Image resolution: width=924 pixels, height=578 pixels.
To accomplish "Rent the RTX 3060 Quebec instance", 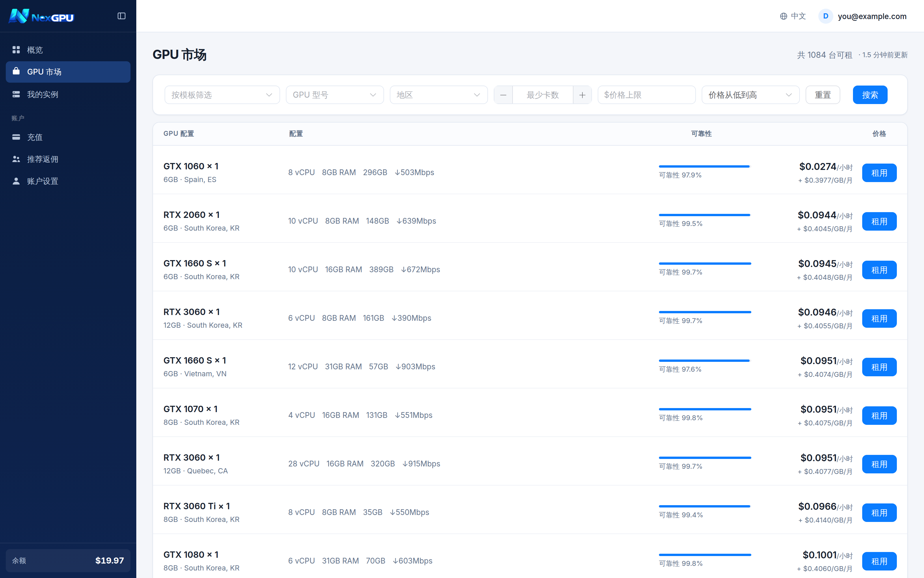I will tap(879, 464).
